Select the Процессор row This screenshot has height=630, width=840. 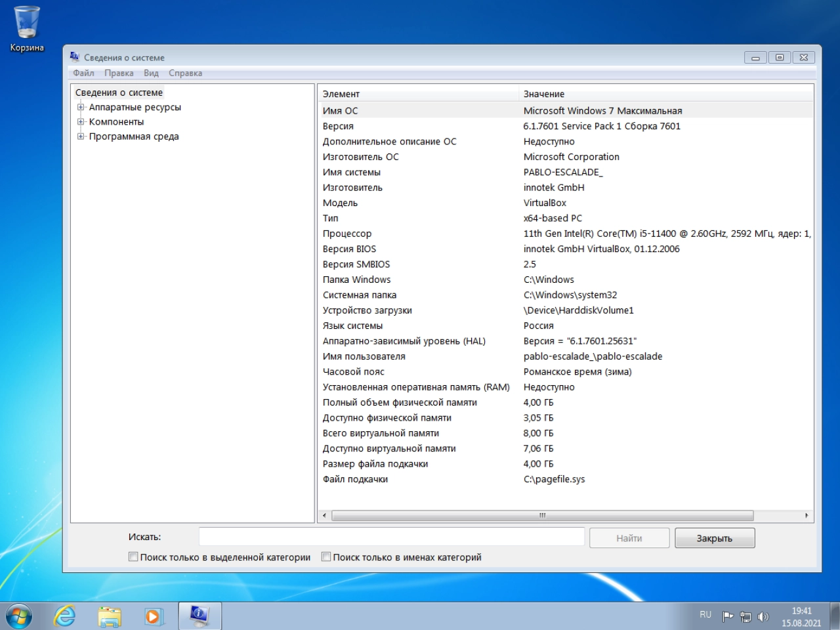(x=566, y=234)
